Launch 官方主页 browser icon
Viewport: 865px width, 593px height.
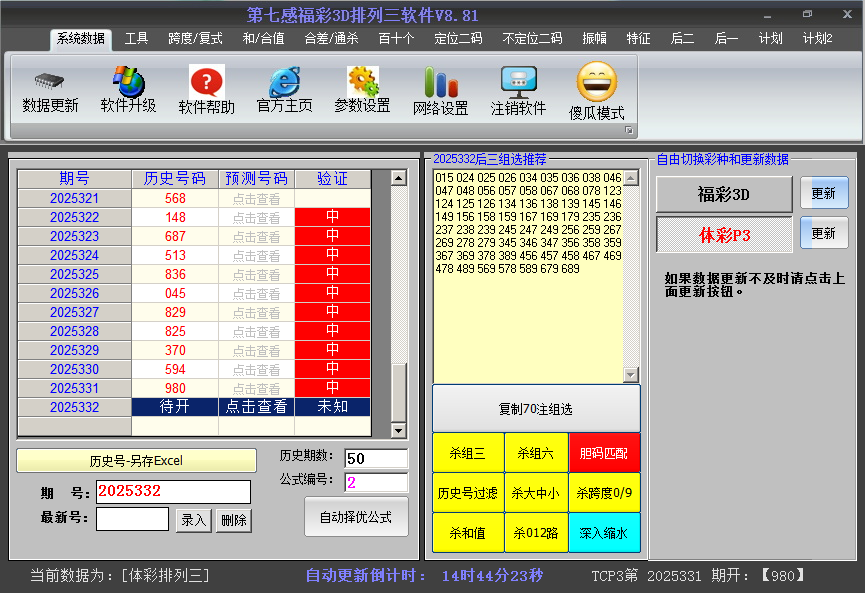tap(284, 82)
